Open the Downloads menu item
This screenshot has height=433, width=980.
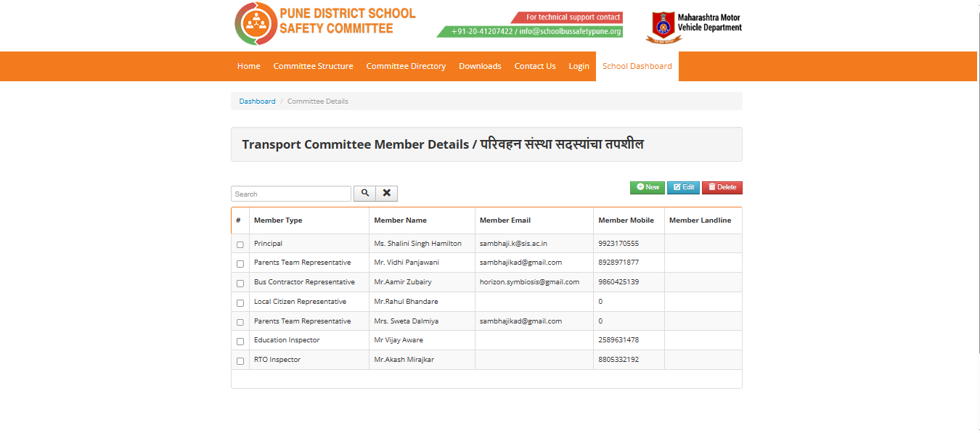click(480, 66)
